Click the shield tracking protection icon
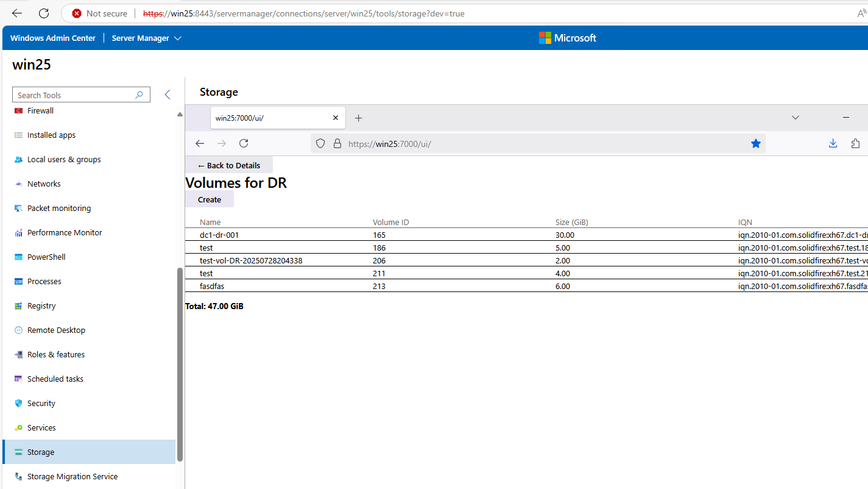This screenshot has width=868, height=489. (x=320, y=144)
